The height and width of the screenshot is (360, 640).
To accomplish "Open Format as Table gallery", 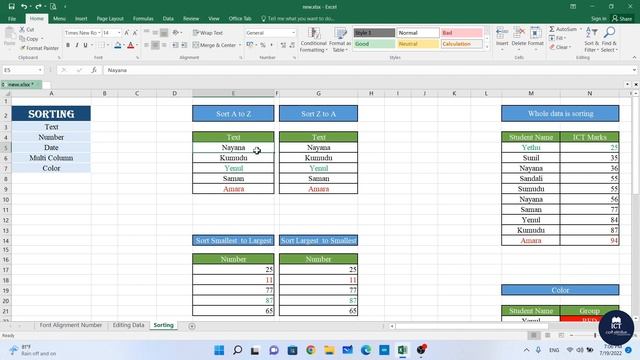I will 340,40.
